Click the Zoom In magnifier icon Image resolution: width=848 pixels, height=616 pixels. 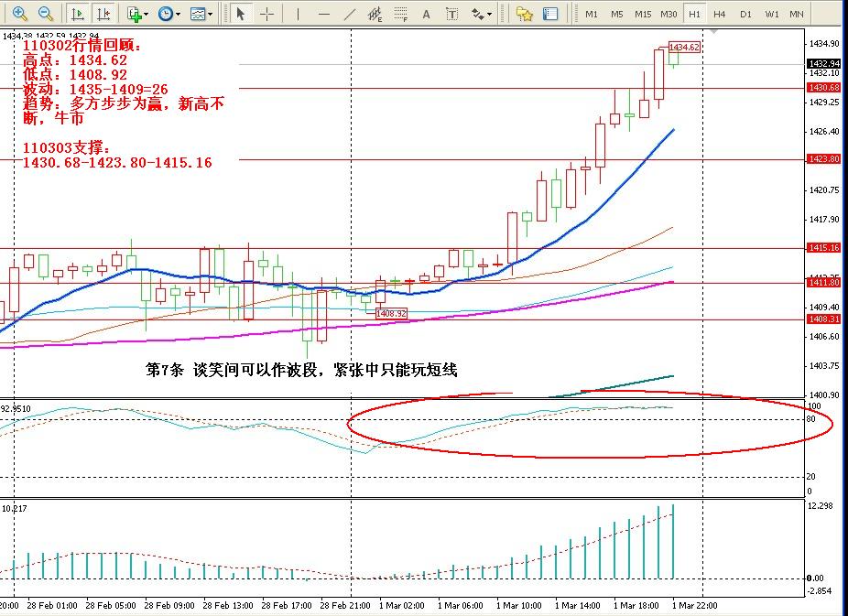19,14
